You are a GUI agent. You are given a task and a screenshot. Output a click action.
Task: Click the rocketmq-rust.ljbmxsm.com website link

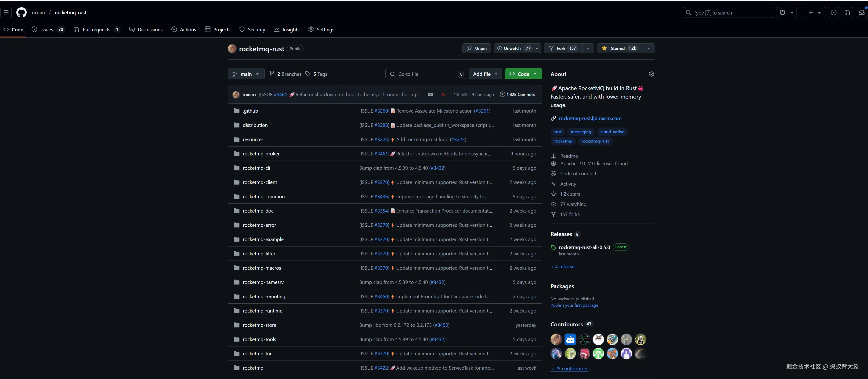point(590,118)
